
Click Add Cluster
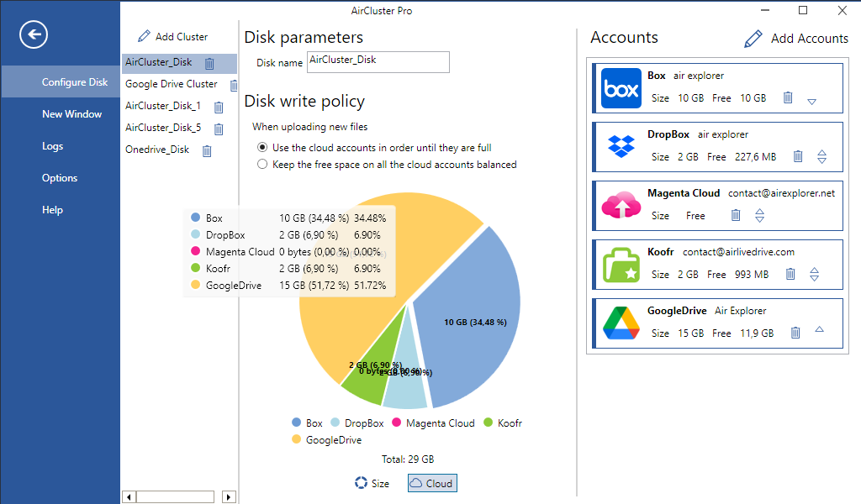click(173, 37)
